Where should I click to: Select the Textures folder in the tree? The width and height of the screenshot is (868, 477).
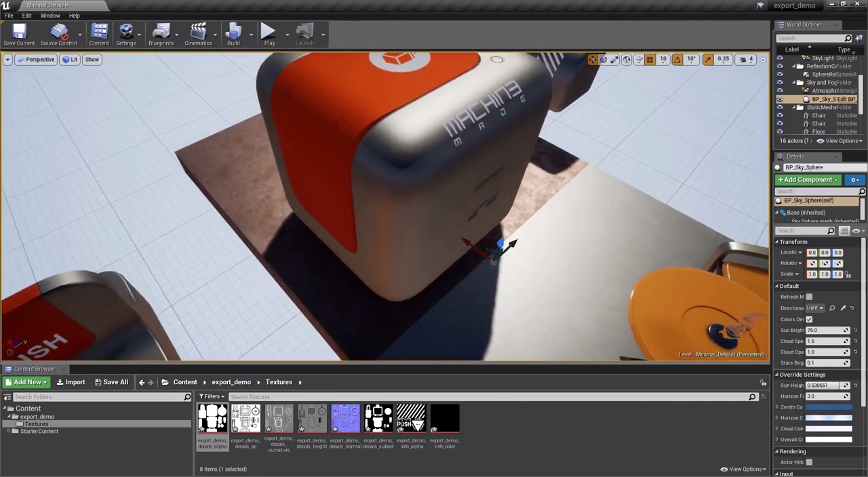(x=37, y=424)
